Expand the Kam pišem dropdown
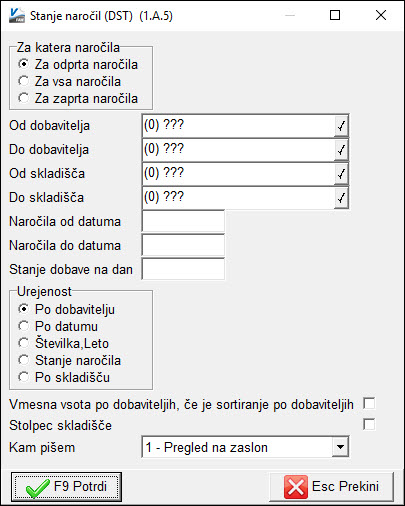 [x=340, y=447]
